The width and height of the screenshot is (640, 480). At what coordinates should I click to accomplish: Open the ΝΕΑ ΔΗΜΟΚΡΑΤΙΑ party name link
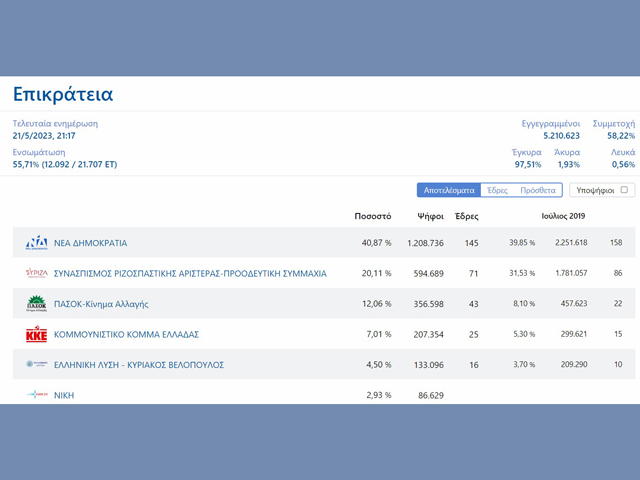tap(90, 243)
